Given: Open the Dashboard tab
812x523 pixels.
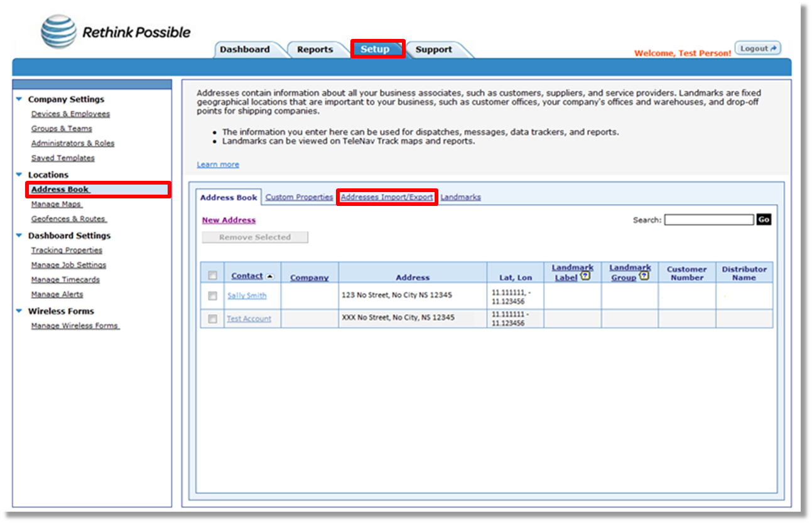Looking at the screenshot, I should coord(245,50).
